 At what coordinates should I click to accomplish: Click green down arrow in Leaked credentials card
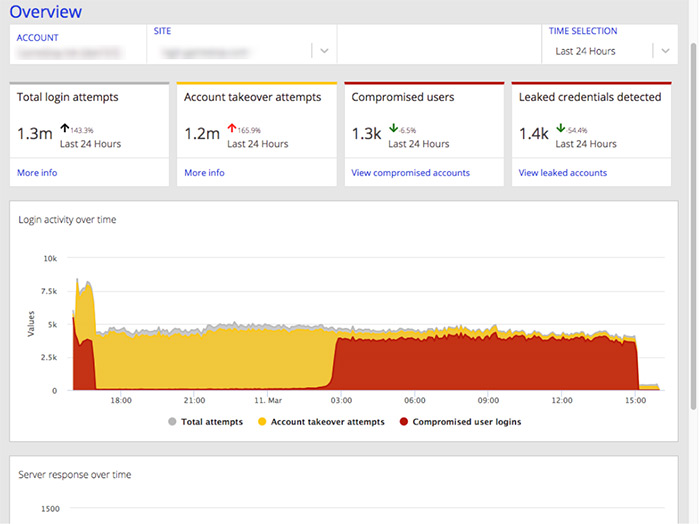pos(560,128)
